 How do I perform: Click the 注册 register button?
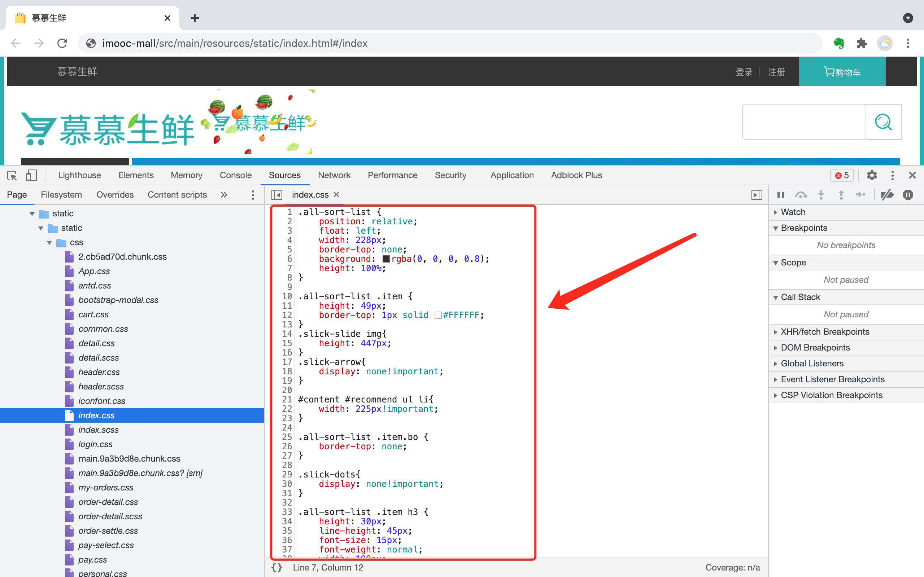point(776,72)
